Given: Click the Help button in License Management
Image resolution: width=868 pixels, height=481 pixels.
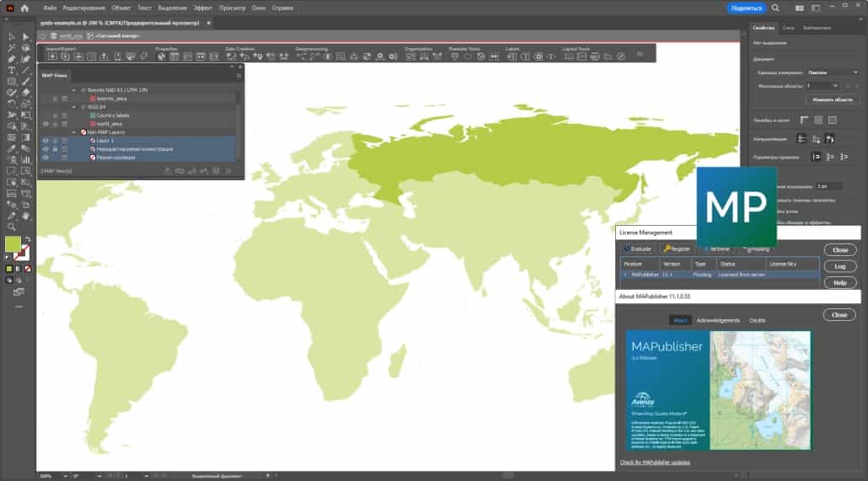Looking at the screenshot, I should tap(839, 283).
